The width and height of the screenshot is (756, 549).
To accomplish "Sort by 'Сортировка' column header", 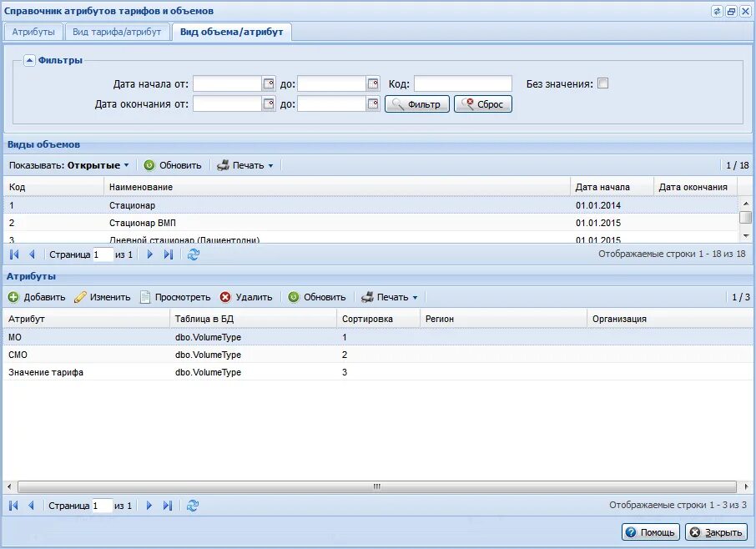I will [379, 319].
